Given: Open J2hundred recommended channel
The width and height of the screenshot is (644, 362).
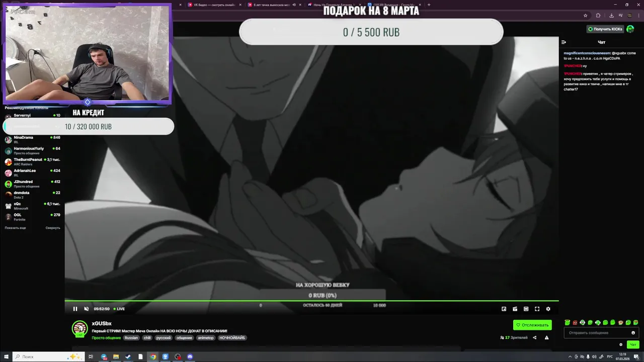Looking at the screenshot, I should click(x=32, y=184).
